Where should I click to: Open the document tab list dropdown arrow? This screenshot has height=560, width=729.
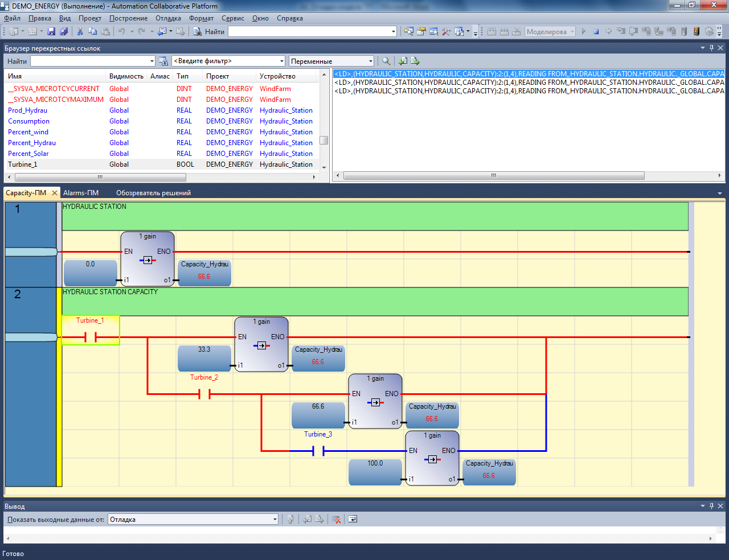720,193
